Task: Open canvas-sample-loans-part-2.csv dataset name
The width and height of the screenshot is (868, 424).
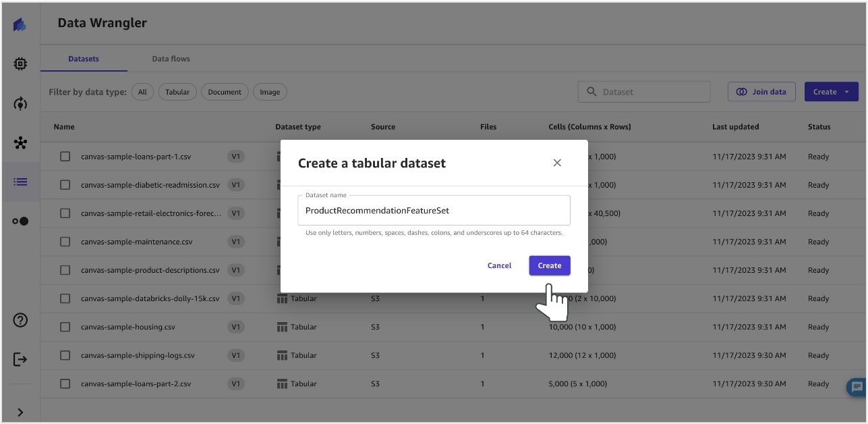Action: tap(136, 383)
